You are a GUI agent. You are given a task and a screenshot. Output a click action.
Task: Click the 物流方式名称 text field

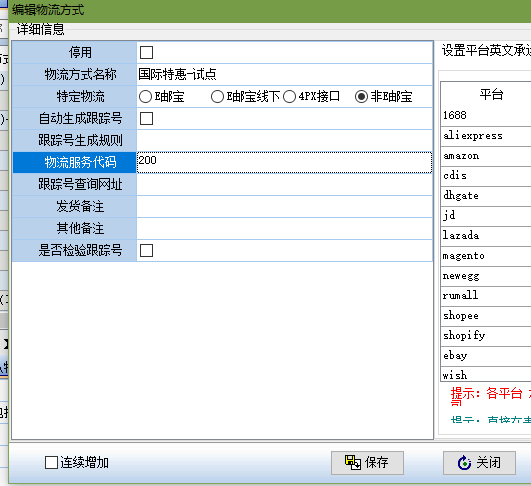[x=284, y=75]
